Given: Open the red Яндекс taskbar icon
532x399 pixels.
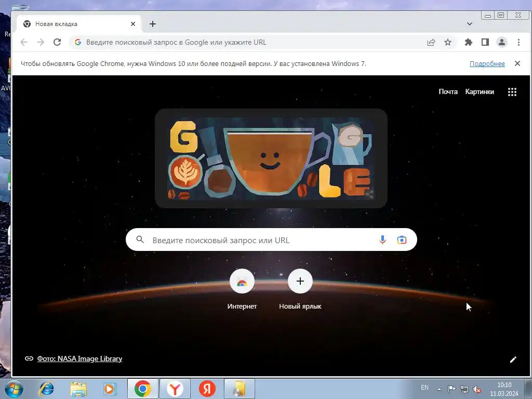Looking at the screenshot, I should point(207,389).
